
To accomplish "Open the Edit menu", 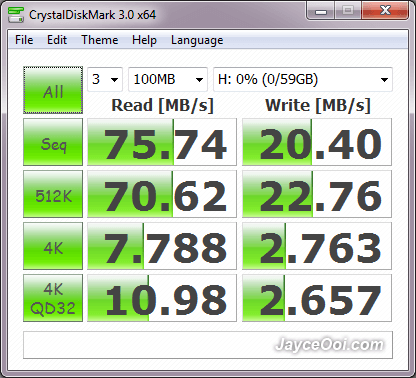I will pos(57,40).
